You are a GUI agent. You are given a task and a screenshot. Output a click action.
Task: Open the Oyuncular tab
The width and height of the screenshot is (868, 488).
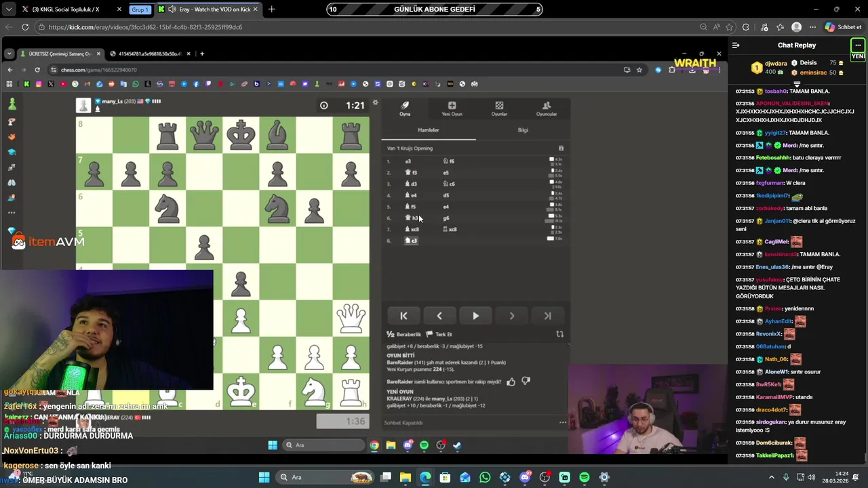(x=547, y=109)
